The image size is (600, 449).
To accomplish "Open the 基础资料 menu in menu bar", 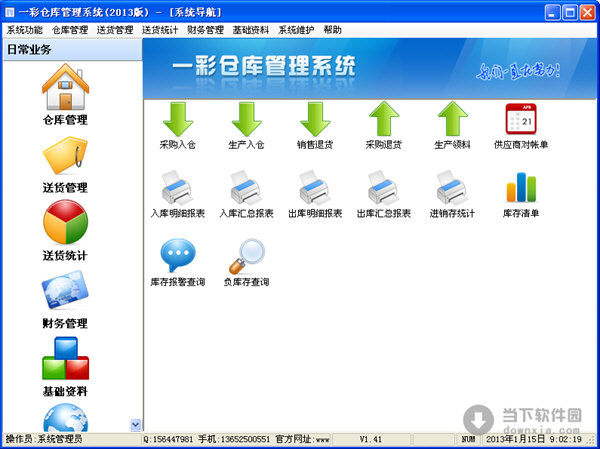I will coord(251,30).
